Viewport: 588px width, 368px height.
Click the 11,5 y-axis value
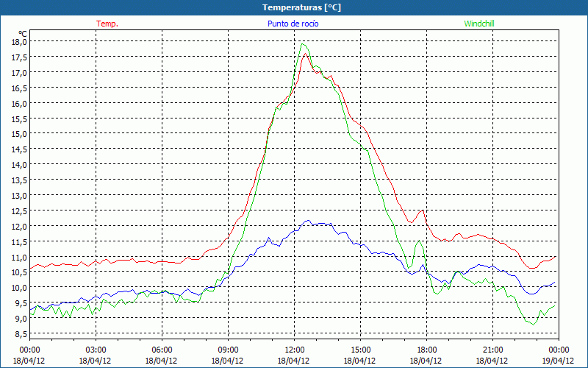pos(21,241)
